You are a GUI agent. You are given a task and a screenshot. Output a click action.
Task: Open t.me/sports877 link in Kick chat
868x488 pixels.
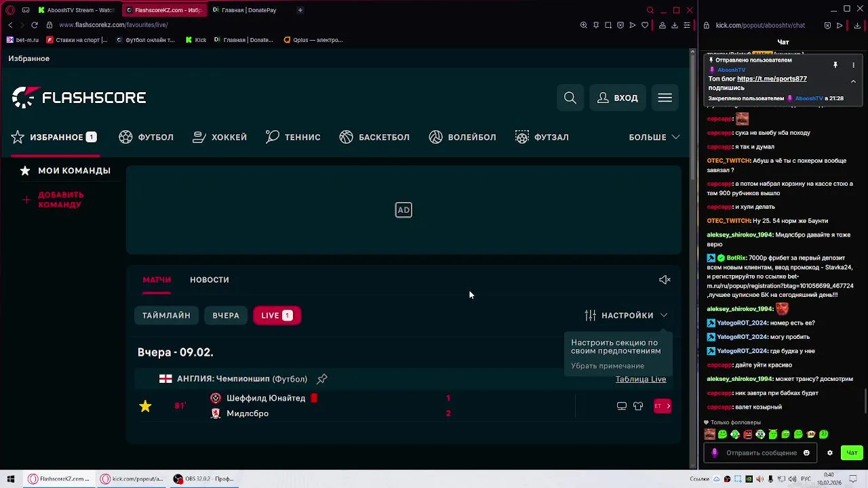point(772,79)
